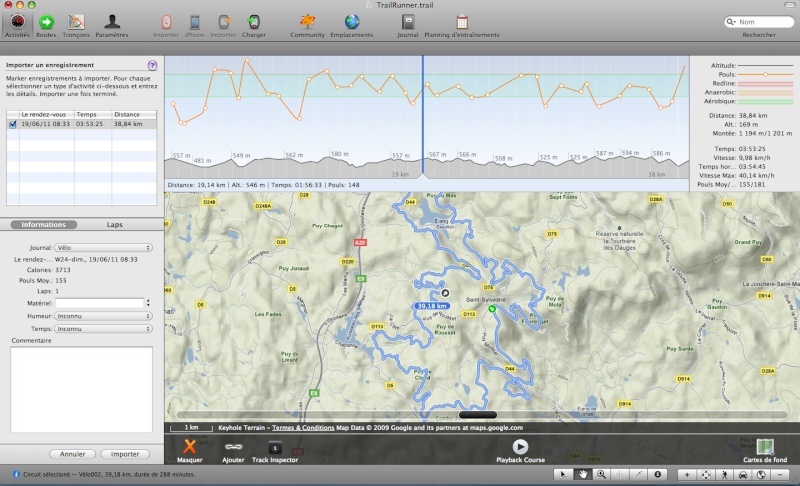Select the diagonal line draw tool
This screenshot has height=486, width=800.
coord(638,474)
